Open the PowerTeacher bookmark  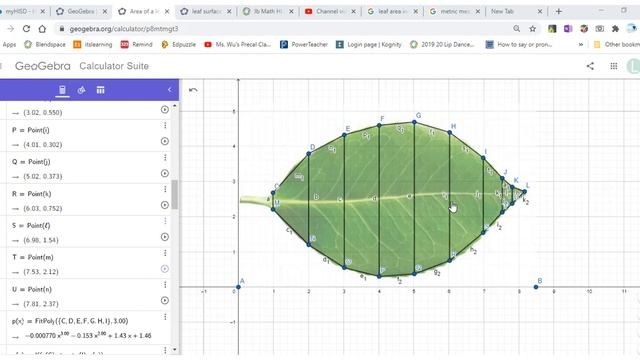coord(304,44)
